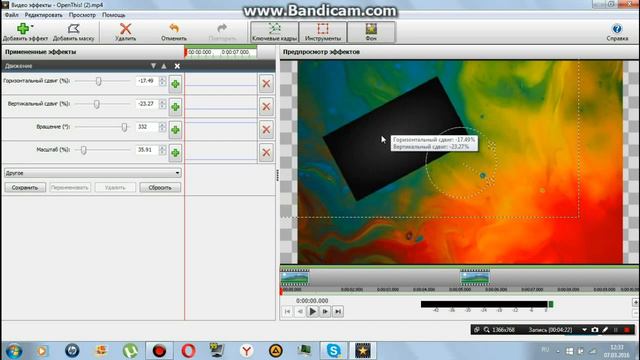Open the Файл menu
Viewport: 640px width, 360px height.
pyautogui.click(x=11, y=15)
